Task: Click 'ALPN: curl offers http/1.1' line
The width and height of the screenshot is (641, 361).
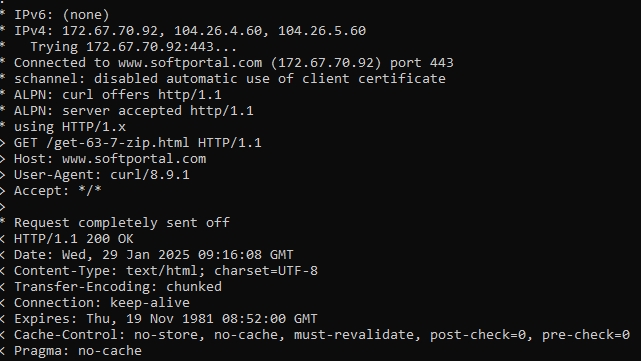Action: 118,95
